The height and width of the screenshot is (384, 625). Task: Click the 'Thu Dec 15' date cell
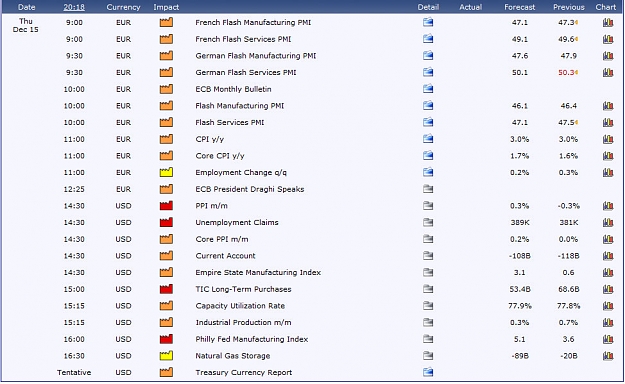pyautogui.click(x=26, y=25)
